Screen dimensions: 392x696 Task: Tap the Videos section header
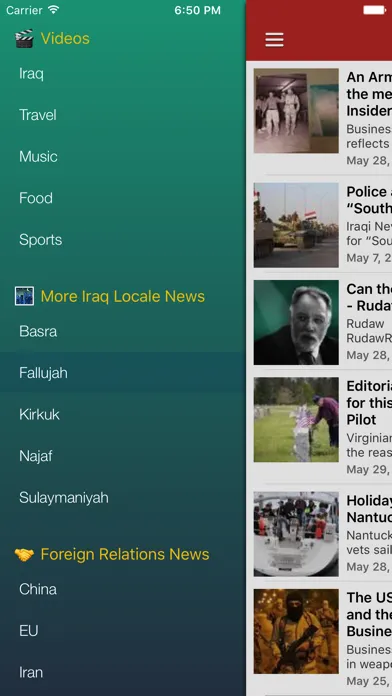point(65,39)
